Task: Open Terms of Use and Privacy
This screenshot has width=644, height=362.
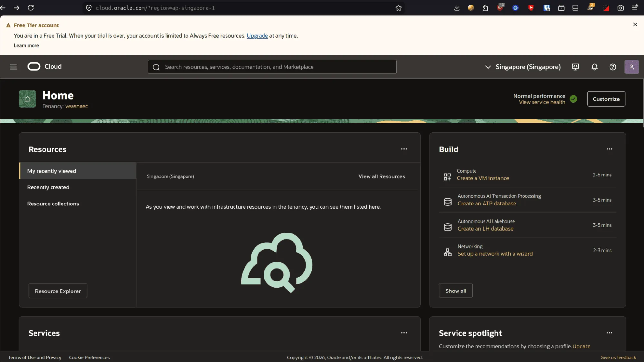Action: click(x=34, y=357)
